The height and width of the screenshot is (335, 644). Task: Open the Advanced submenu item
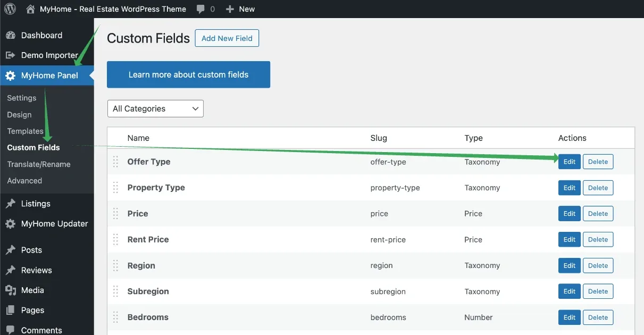coord(24,181)
